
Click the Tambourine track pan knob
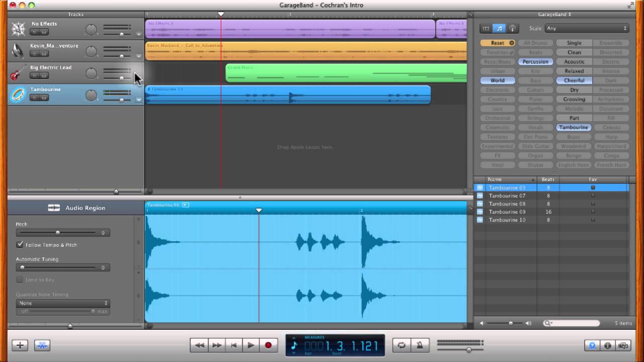[91, 95]
